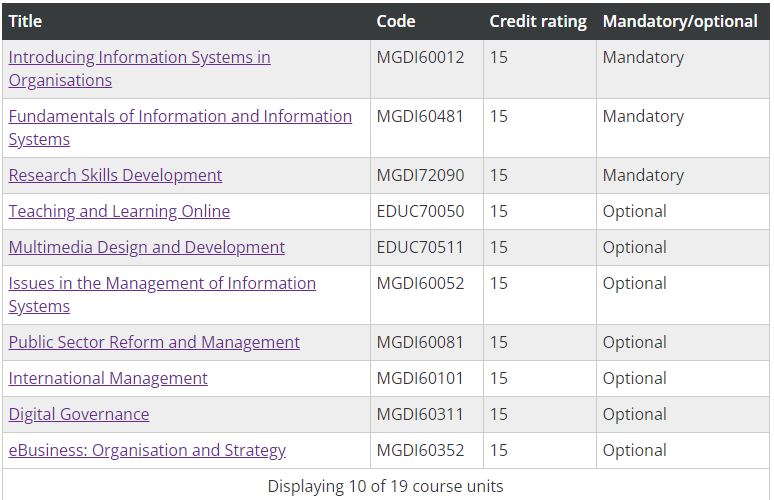The height and width of the screenshot is (500, 774).
Task: Click the course code MGDI60012 cell
Action: tap(420, 57)
